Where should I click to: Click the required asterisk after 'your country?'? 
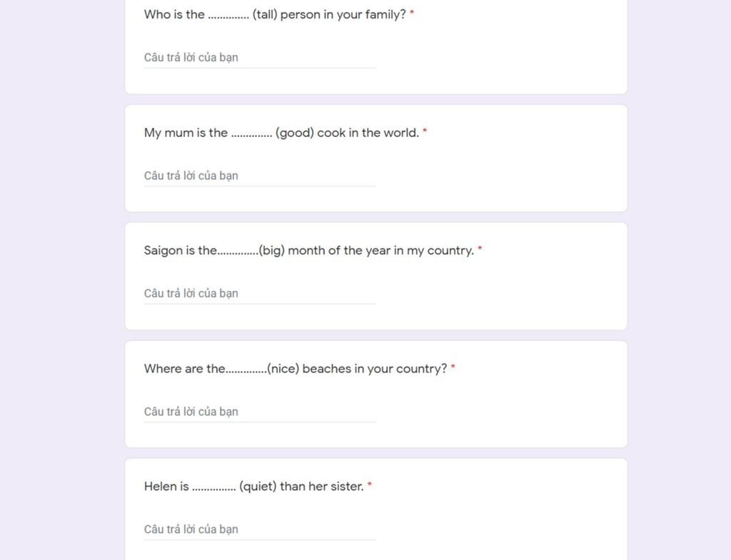point(453,367)
